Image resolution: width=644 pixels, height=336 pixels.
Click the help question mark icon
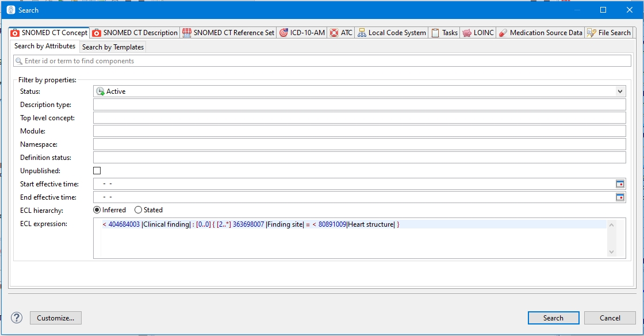(x=17, y=318)
